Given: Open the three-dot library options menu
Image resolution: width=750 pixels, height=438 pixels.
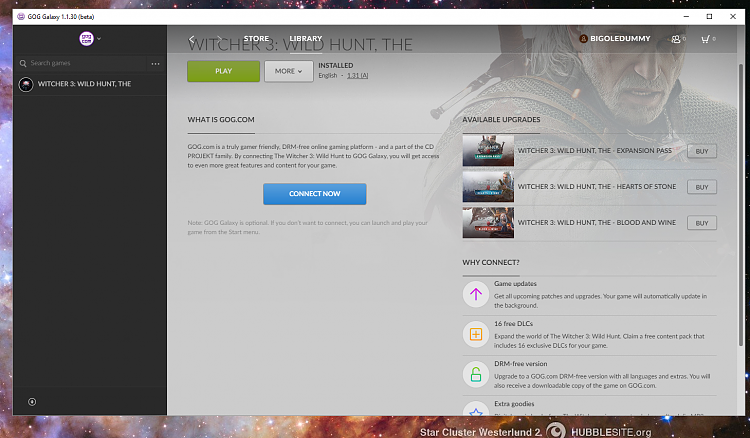Looking at the screenshot, I should [155, 64].
